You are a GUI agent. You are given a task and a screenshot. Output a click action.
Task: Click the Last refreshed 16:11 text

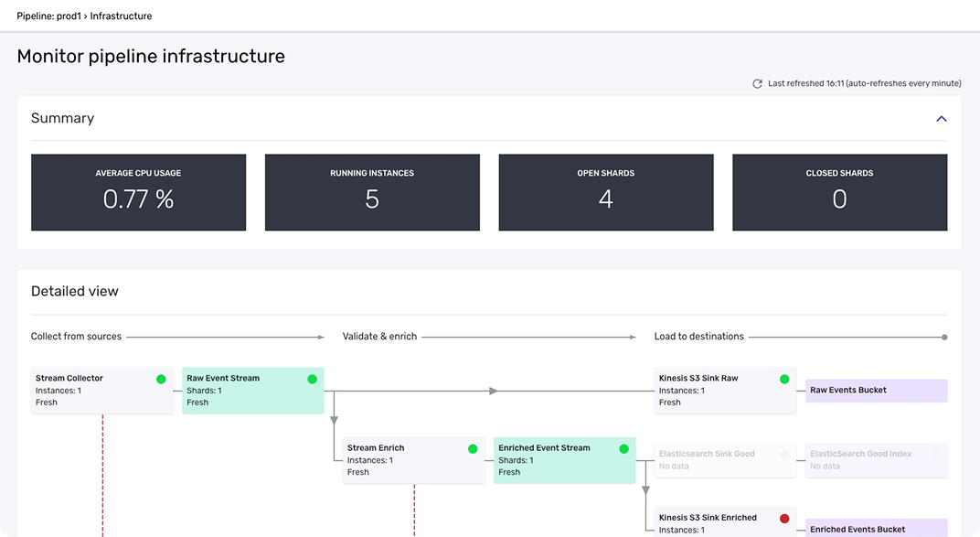865,83
